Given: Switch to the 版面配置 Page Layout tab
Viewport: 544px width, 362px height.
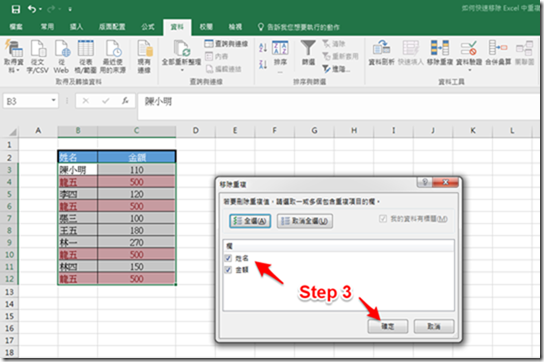Looking at the screenshot, I should [112, 27].
